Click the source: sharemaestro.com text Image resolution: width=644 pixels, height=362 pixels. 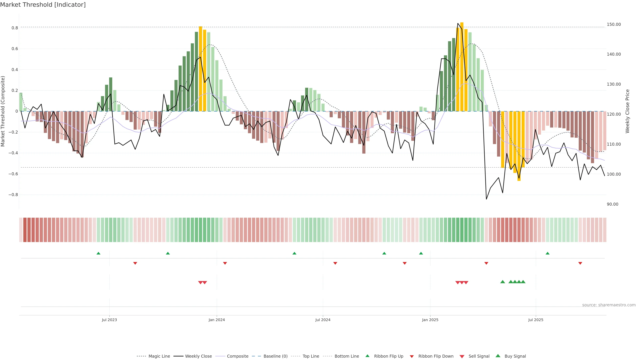609,305
